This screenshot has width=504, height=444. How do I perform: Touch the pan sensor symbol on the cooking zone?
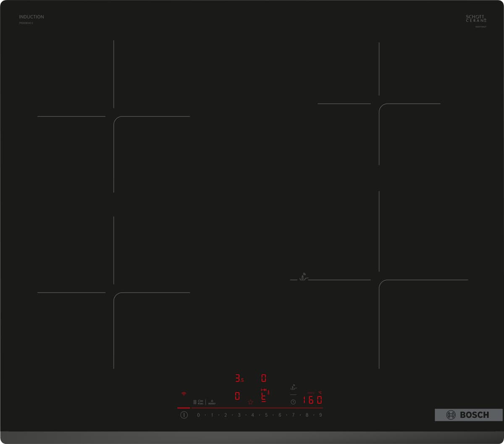pos(304,277)
